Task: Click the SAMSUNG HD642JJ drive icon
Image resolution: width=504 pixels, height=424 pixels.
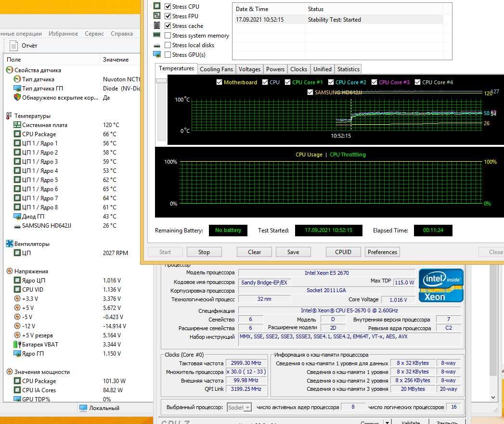Action: tap(17, 226)
